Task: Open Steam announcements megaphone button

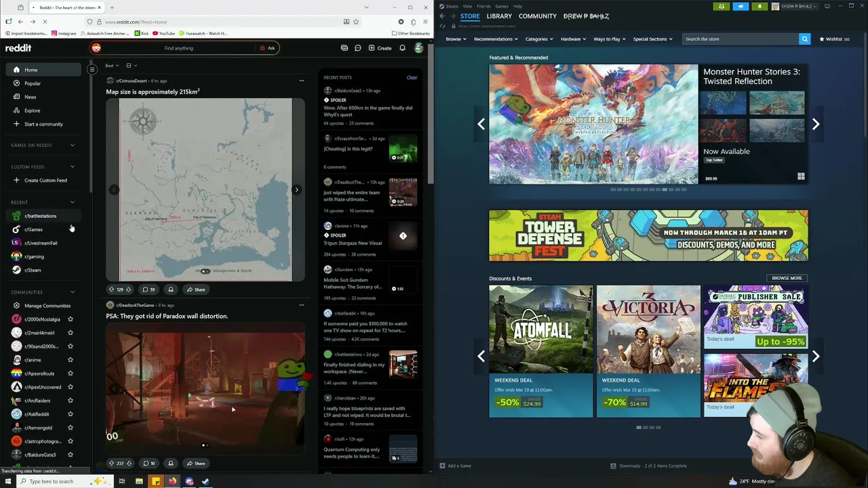Action: 741,6
